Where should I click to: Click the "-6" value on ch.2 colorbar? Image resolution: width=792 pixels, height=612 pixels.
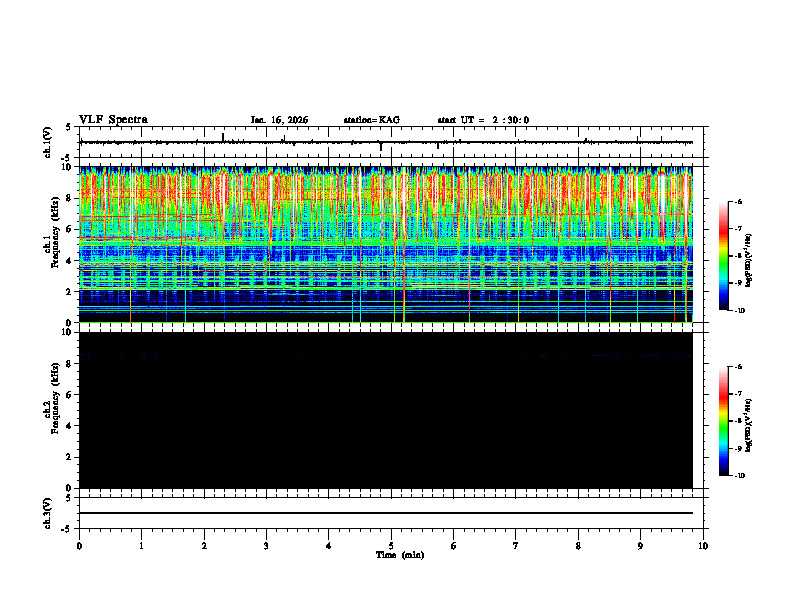[738, 367]
